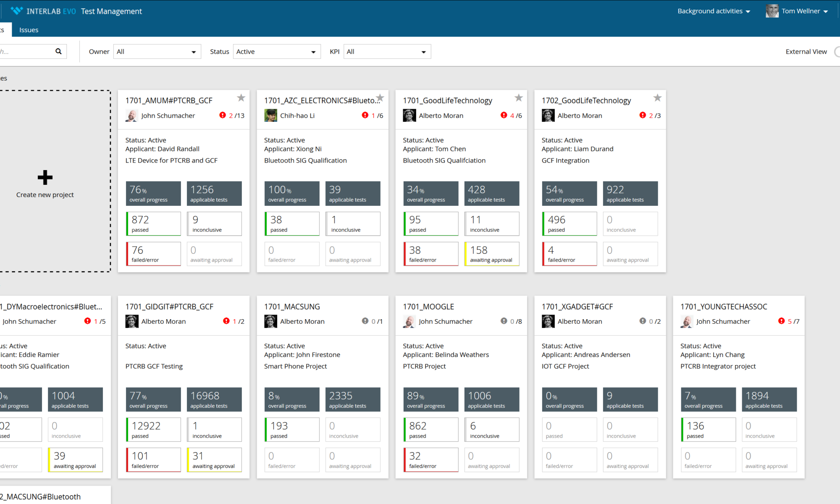Open the Owner filter dropdown
Screen dimensions: 840x504
[x=157, y=52]
